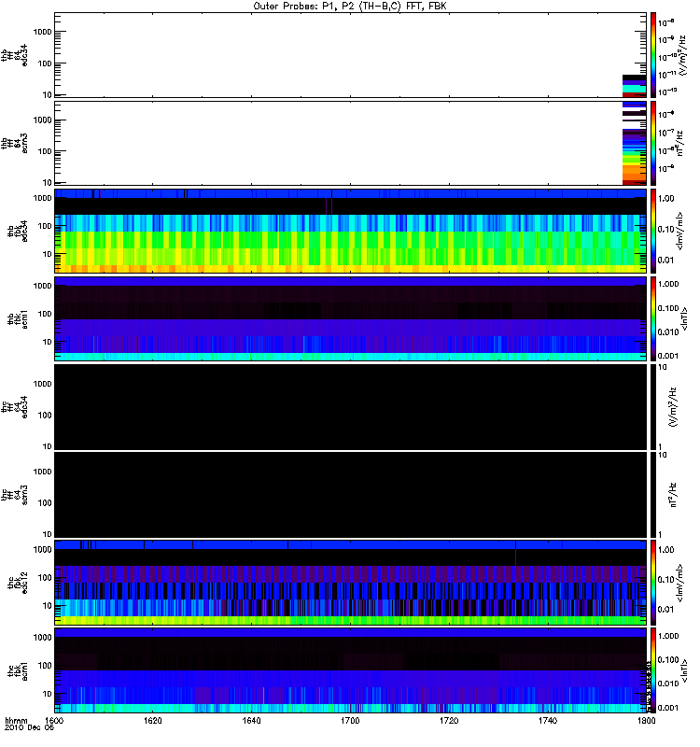Click the <|mV/m|> unit label of thb fbk edc34
Image resolution: width=700 pixels, height=747 pixels.
(680, 231)
